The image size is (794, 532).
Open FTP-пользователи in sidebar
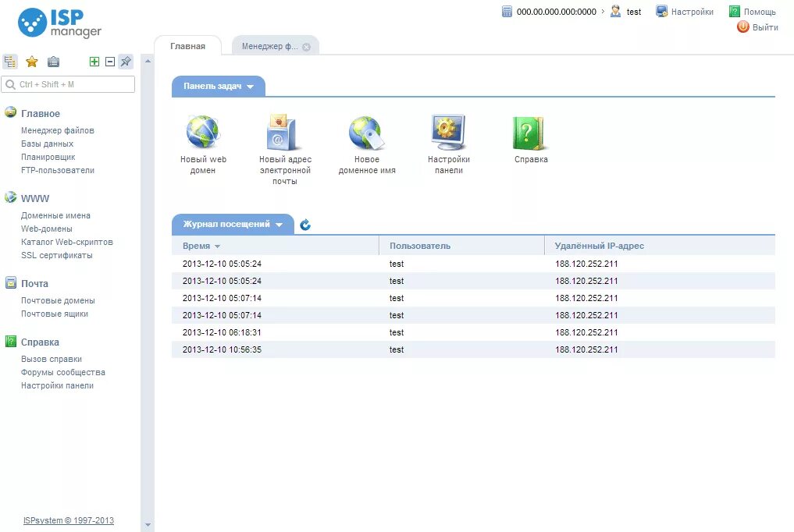pos(58,170)
